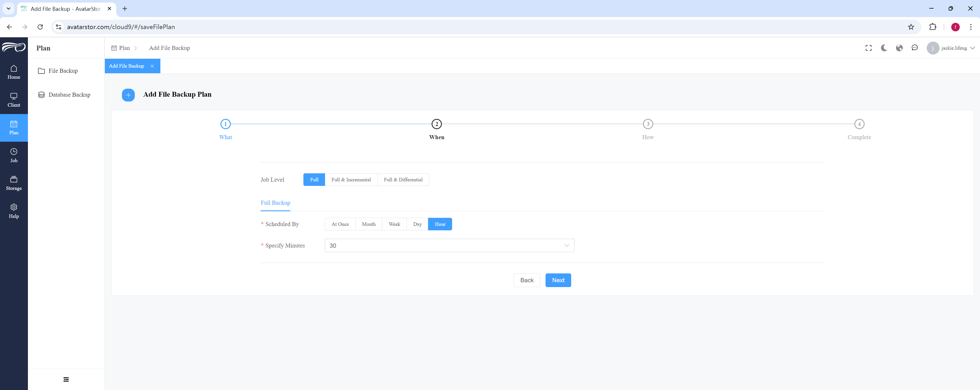
Task: Go back in browser history
Action: pos(9,27)
